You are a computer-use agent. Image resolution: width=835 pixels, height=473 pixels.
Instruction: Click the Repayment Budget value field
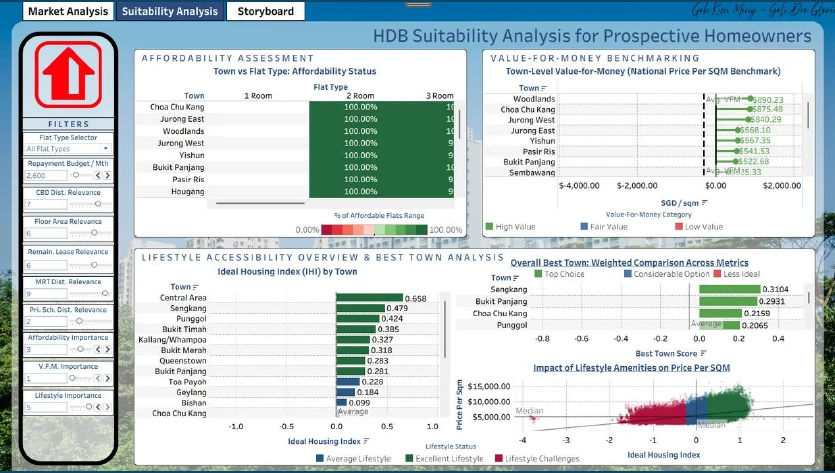[x=46, y=175]
